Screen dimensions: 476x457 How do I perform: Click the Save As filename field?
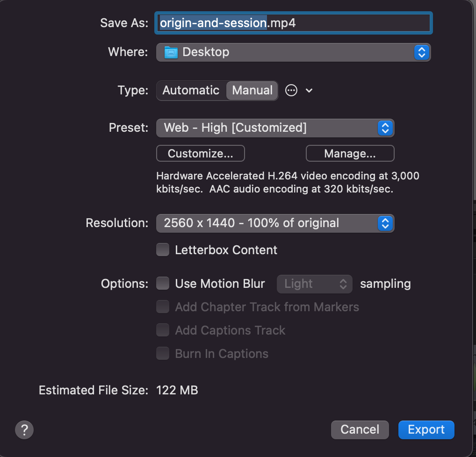point(293,22)
